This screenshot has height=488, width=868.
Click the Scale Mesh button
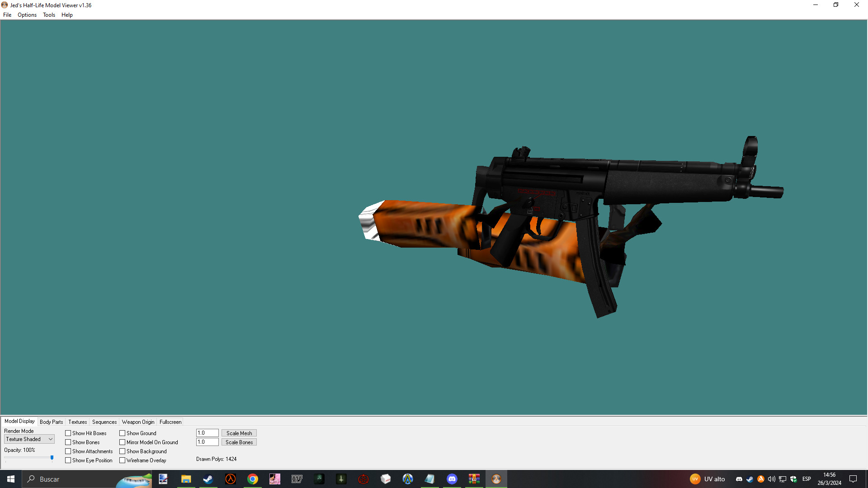[x=239, y=433]
